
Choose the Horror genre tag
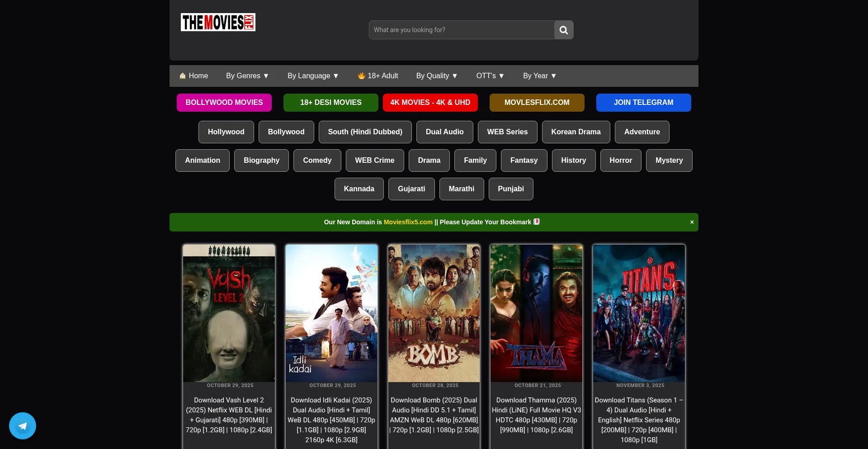point(620,161)
